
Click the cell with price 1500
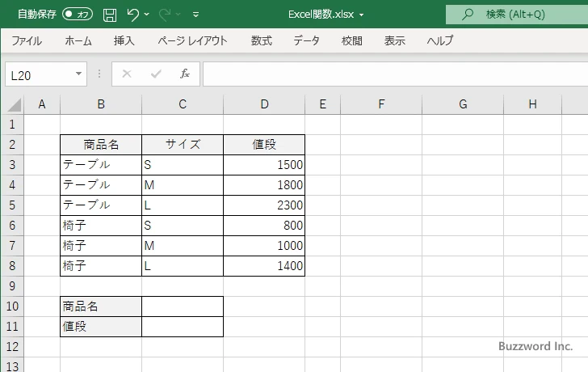(x=264, y=165)
